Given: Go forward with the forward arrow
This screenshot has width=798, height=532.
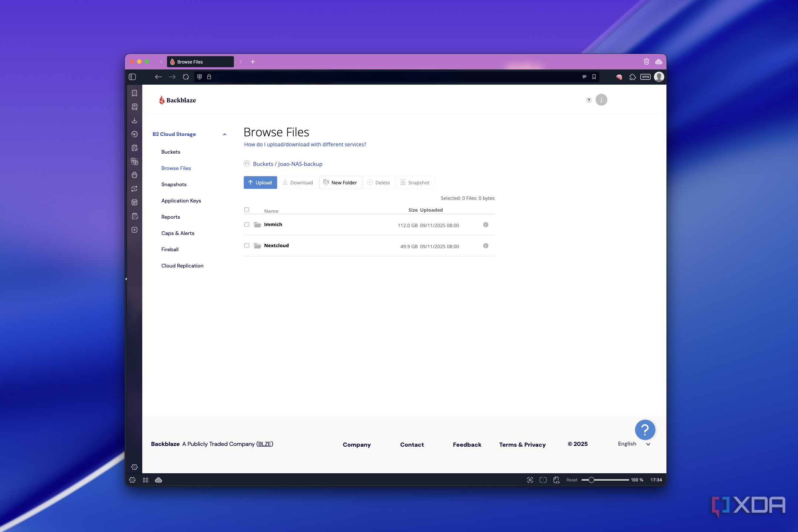Looking at the screenshot, I should pos(172,77).
